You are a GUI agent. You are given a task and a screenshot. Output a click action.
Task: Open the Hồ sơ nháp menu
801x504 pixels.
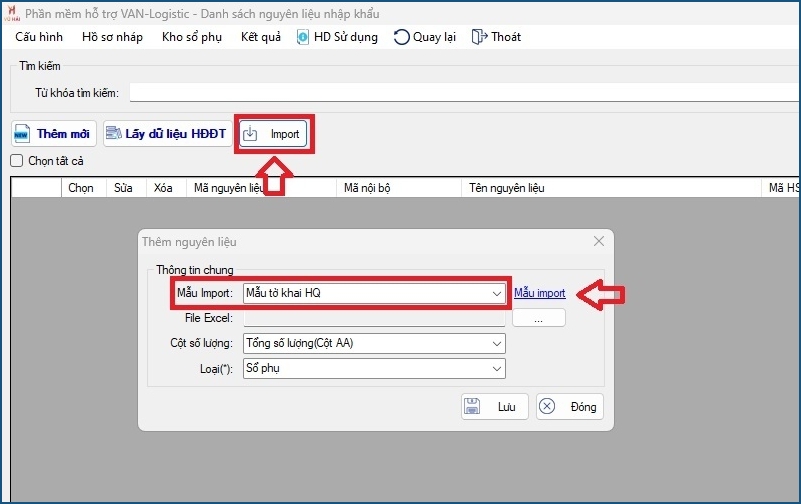112,37
